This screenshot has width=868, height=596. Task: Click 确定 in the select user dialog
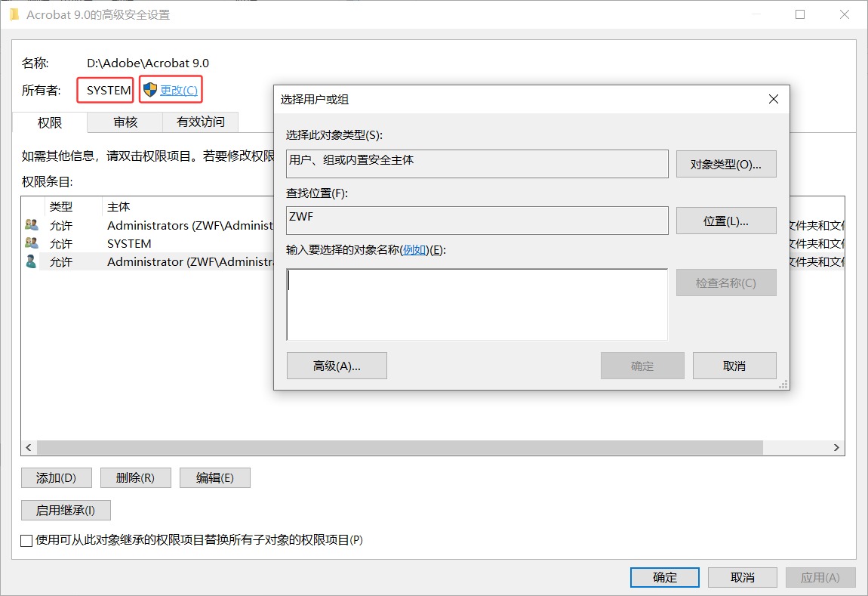pyautogui.click(x=642, y=366)
